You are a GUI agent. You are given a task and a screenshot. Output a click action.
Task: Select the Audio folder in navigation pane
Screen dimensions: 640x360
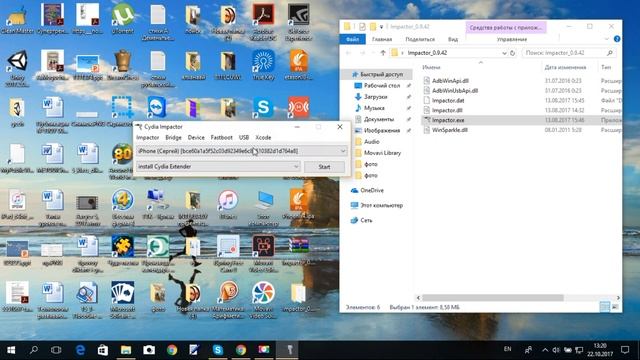(x=371, y=142)
